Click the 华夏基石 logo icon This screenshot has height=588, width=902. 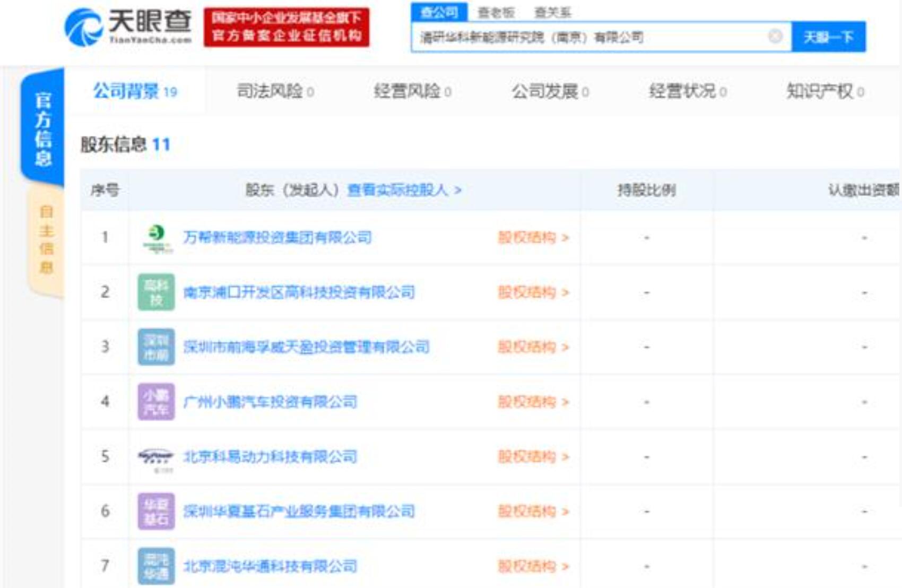pos(156,512)
